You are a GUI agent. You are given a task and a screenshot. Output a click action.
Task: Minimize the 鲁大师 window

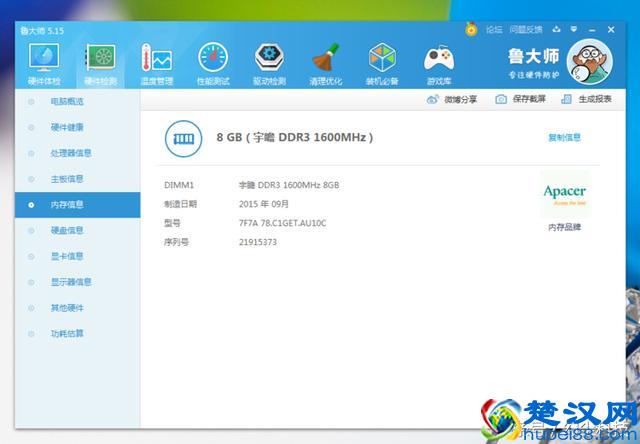point(592,30)
